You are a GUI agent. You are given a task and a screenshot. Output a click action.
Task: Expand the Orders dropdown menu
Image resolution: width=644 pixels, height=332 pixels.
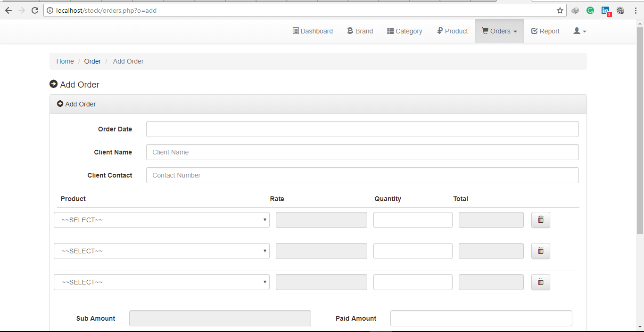[499, 31]
